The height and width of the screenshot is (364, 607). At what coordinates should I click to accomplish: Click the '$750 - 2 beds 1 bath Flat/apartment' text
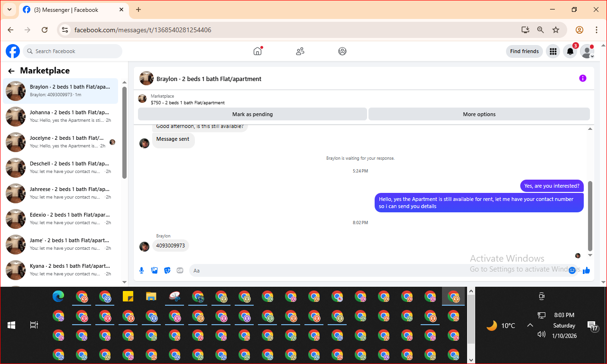coord(188,102)
